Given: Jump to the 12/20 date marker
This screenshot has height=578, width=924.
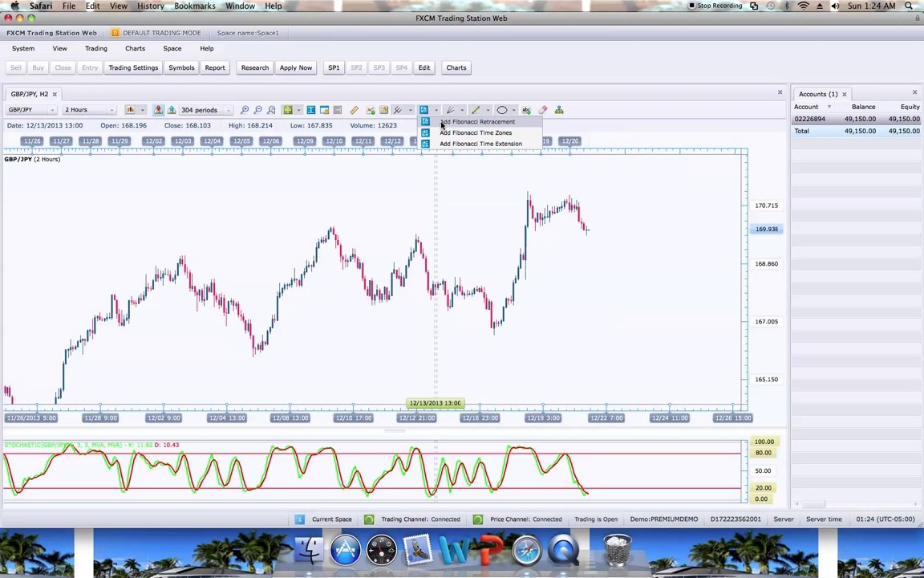Looking at the screenshot, I should pyautogui.click(x=569, y=141).
